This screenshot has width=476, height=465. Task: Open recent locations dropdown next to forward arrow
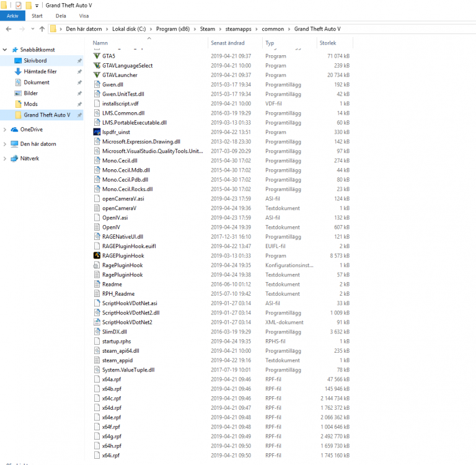click(33, 29)
